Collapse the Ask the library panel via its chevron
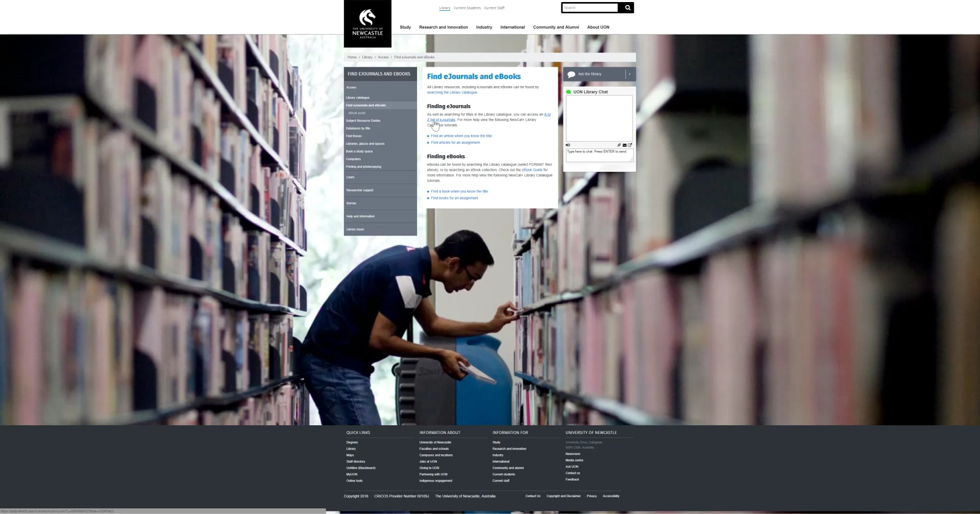This screenshot has height=514, width=980. (629, 74)
